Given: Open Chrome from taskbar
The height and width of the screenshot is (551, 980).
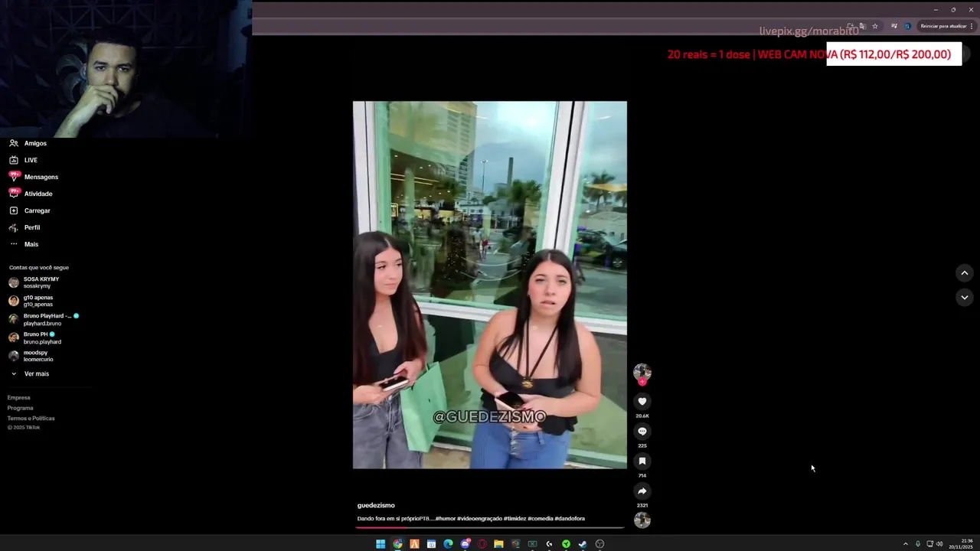Looking at the screenshot, I should click(x=397, y=544).
